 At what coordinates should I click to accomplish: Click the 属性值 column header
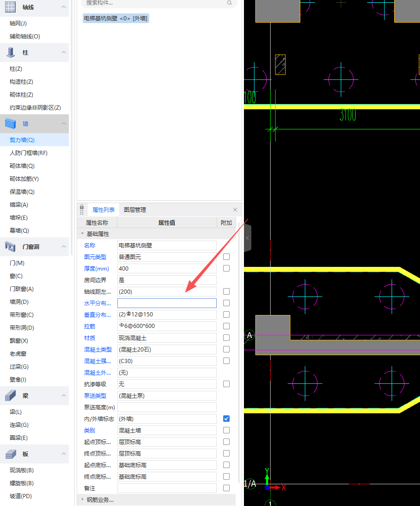click(x=167, y=222)
